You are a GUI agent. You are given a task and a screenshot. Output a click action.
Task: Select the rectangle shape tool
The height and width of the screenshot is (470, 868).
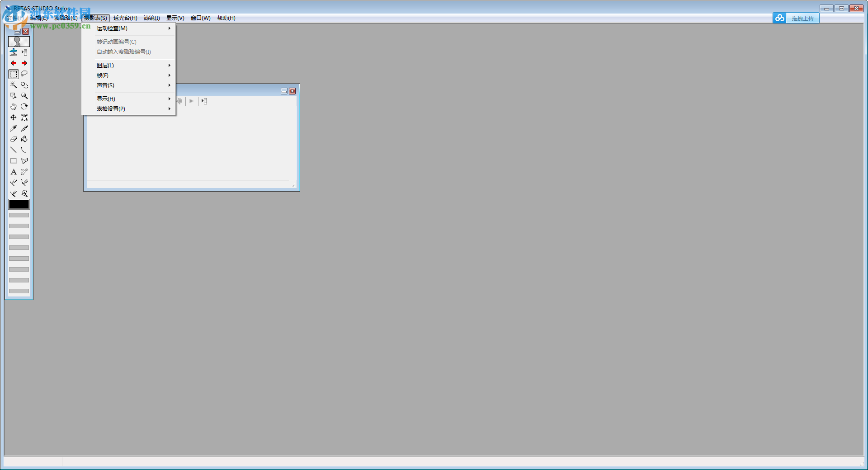tap(14, 161)
